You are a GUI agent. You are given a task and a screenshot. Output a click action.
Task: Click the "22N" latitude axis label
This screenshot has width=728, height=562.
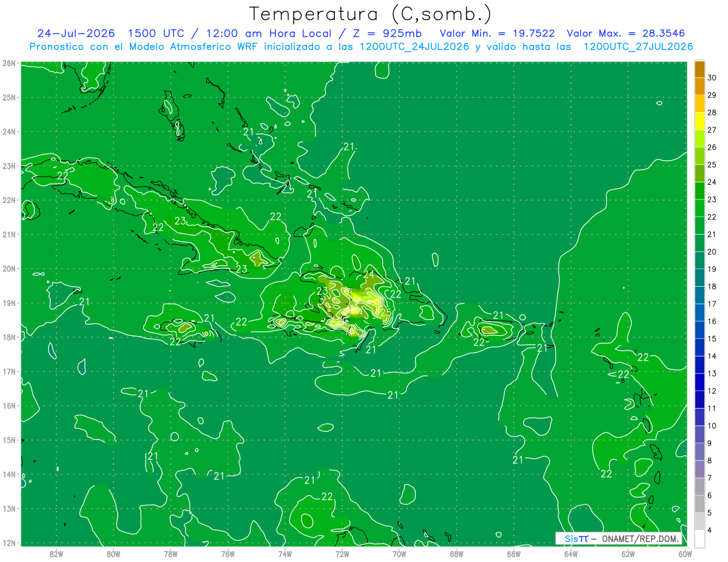8,200
